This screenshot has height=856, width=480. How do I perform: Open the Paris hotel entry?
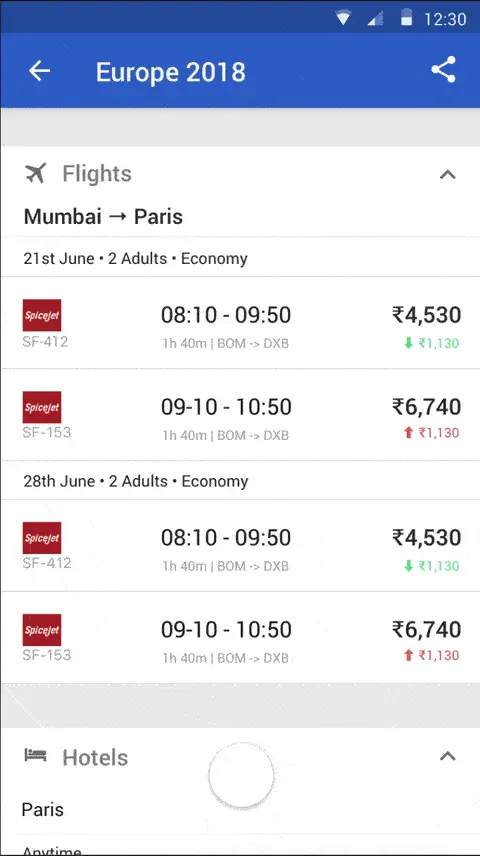point(240,810)
